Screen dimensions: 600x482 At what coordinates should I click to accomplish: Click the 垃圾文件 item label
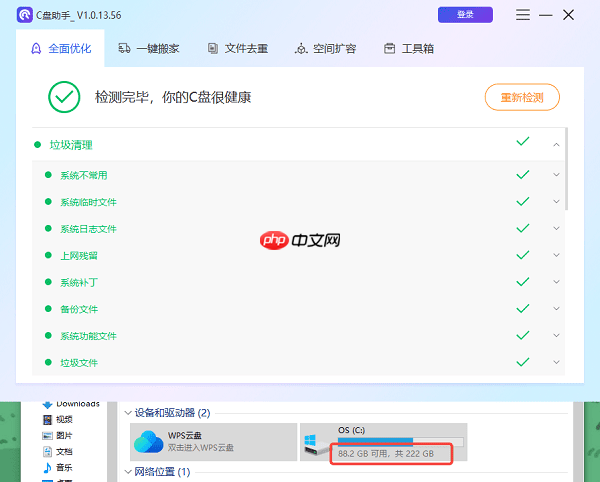tap(79, 363)
